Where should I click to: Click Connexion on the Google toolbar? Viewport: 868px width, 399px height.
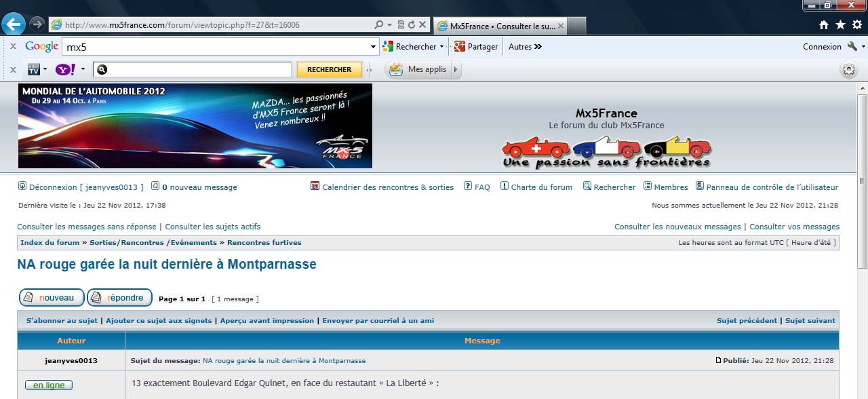point(822,47)
